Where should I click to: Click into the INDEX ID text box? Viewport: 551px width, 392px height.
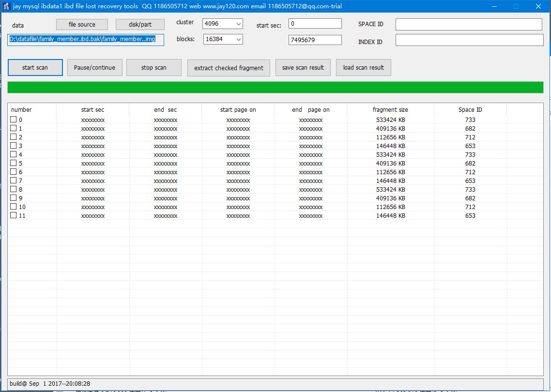click(x=469, y=40)
